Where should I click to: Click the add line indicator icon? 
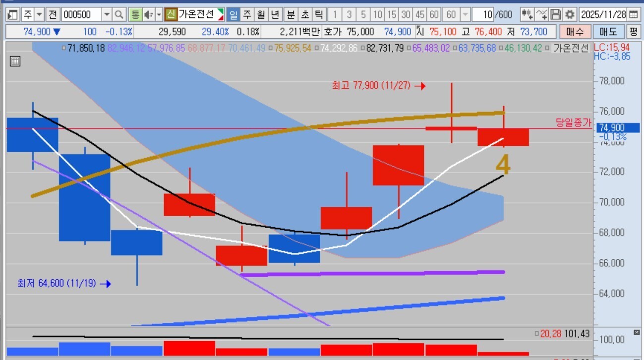[x=542, y=14]
